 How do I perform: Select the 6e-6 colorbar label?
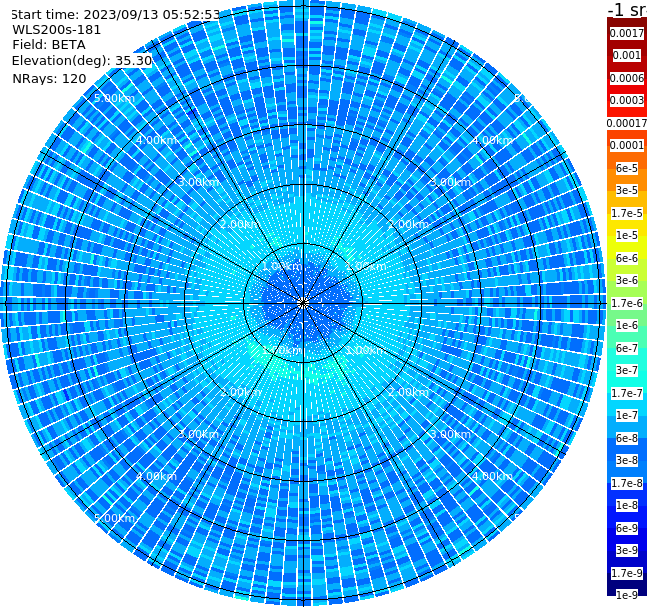(627, 258)
